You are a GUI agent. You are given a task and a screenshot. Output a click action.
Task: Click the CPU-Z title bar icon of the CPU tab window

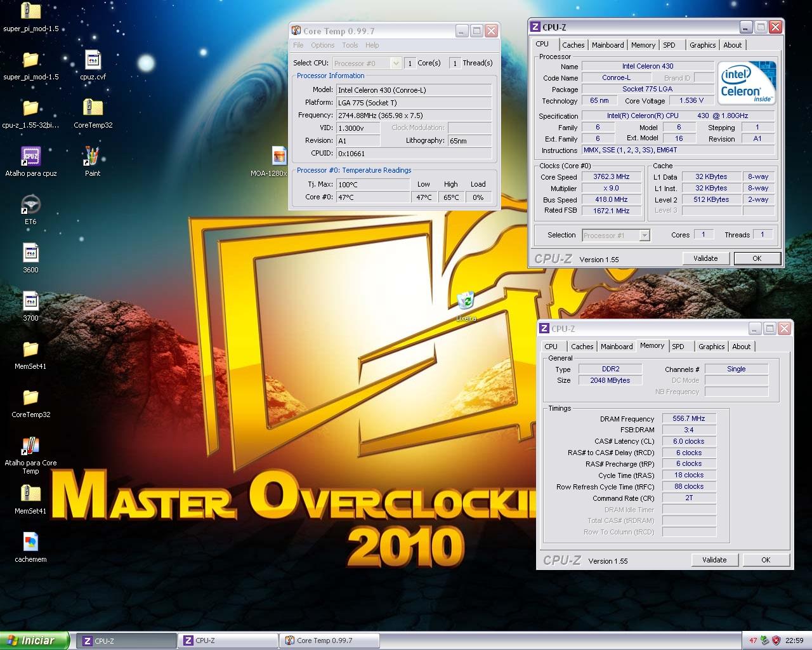click(x=535, y=27)
